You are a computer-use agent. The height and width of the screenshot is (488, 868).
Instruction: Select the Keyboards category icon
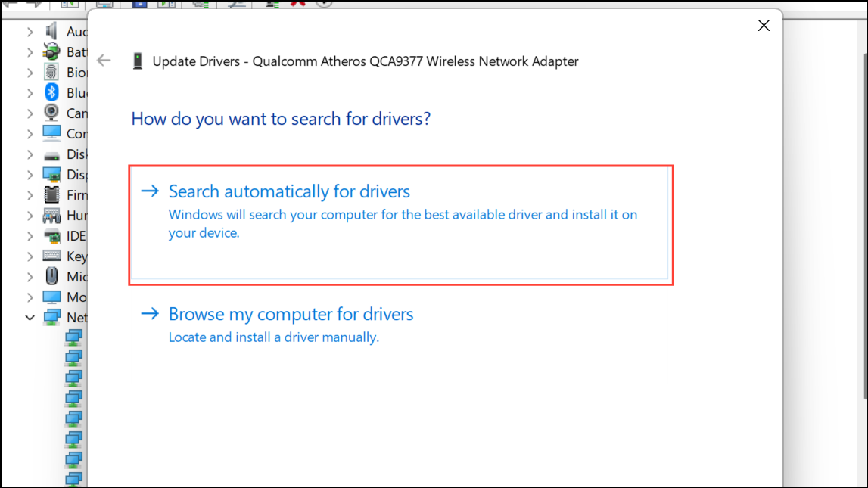pos(51,256)
